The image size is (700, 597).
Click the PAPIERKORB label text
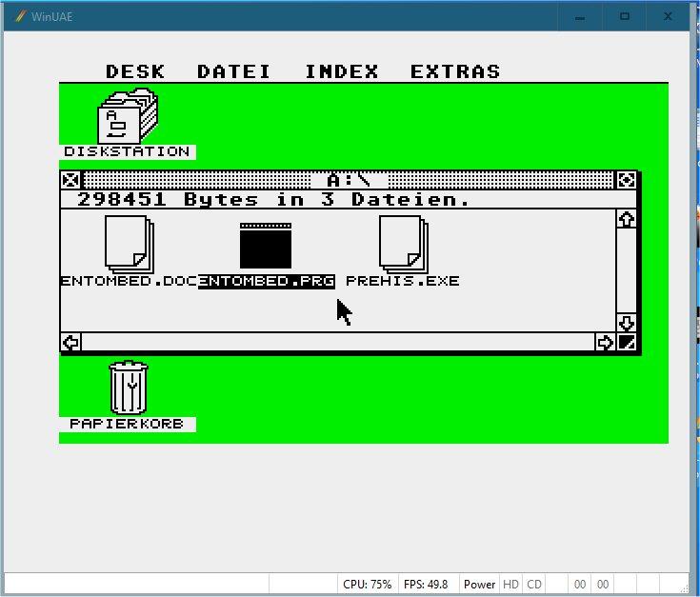point(128,424)
